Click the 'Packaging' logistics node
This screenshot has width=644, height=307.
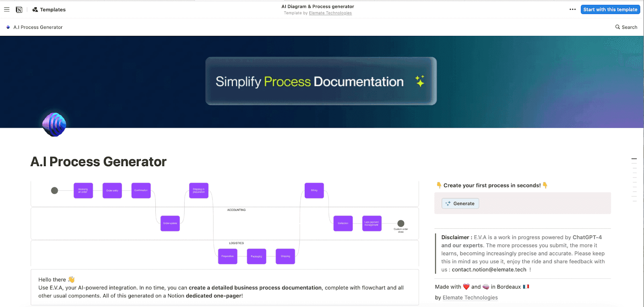point(256,256)
